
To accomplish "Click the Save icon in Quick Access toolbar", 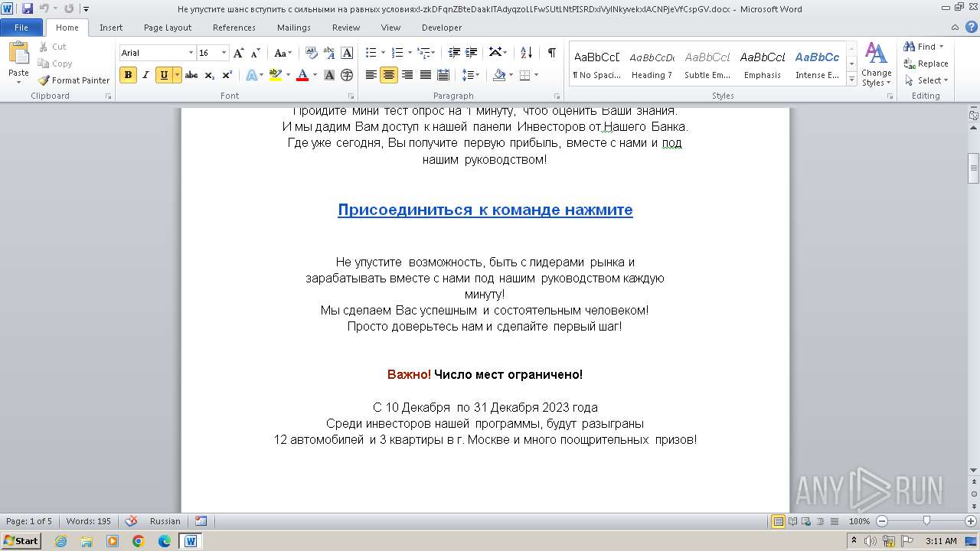I will click(x=28, y=9).
